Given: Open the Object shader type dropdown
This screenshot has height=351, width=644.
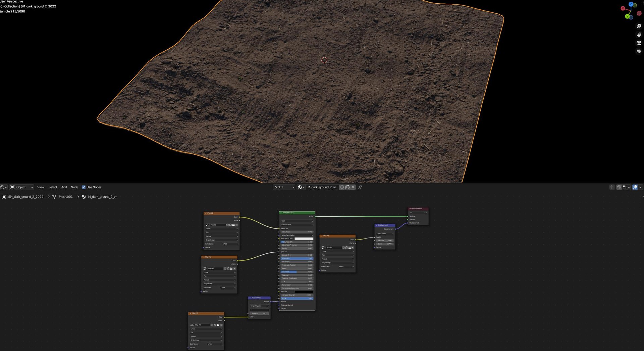Looking at the screenshot, I should click(x=22, y=187).
